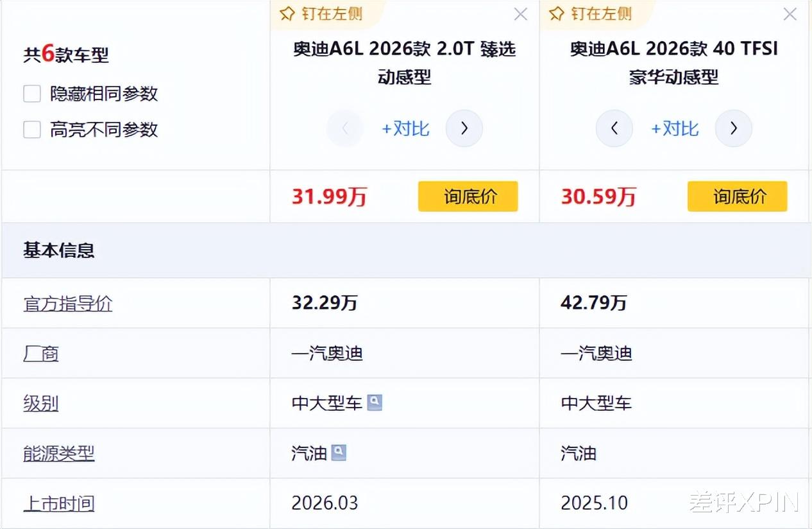Screen dimensions: 812x529
Task: Previous model arrow for 2.0T 臻选动感型
Action: pos(345,128)
